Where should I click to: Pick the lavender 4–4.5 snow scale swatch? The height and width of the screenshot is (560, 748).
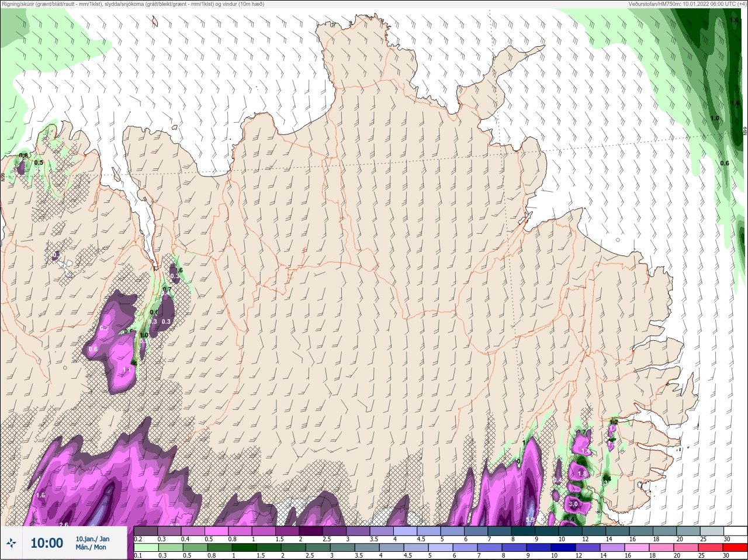click(406, 531)
